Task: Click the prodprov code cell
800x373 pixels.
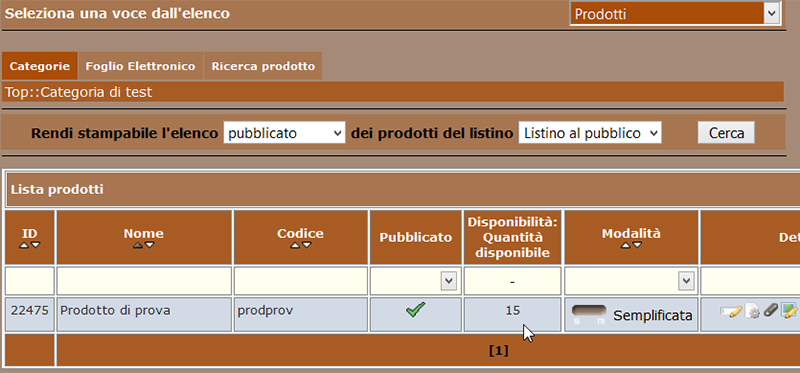Action: pyautogui.click(x=301, y=314)
